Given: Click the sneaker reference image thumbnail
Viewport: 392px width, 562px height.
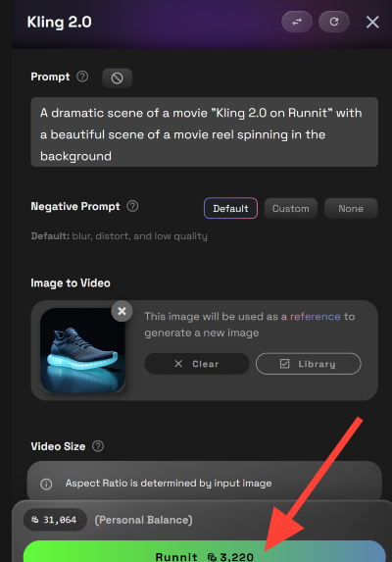Looking at the screenshot, I should (82, 350).
